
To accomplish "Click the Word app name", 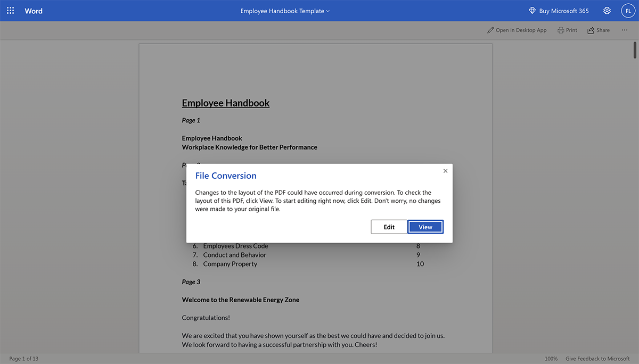I will (x=34, y=11).
